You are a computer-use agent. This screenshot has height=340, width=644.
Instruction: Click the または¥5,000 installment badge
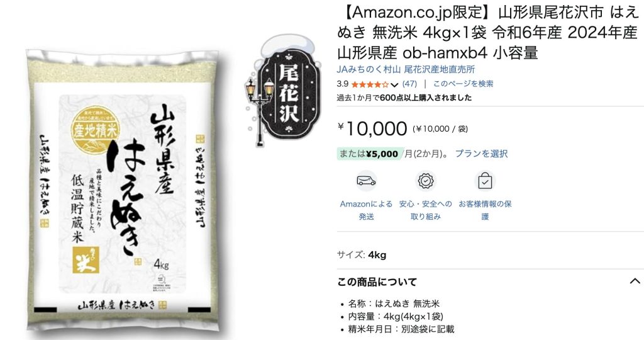(x=369, y=154)
